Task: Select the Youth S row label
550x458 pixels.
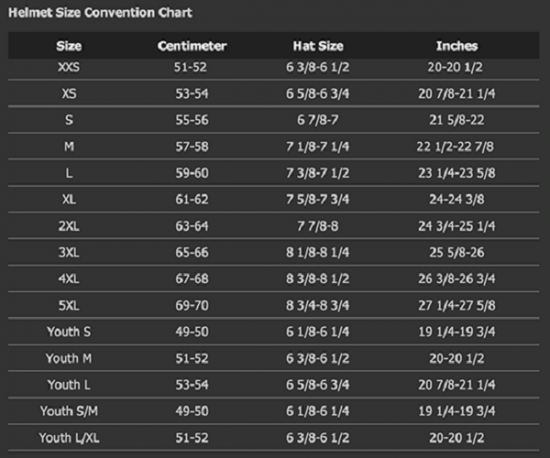Action: [69, 332]
